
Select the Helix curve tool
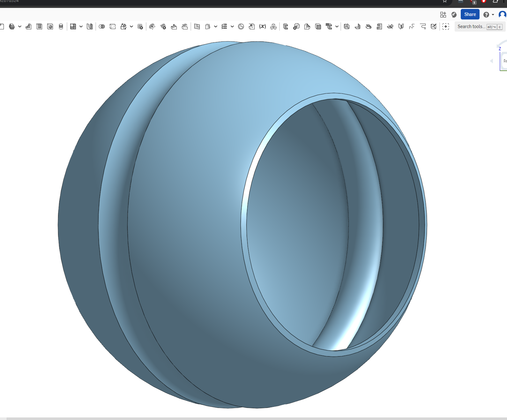224,26
